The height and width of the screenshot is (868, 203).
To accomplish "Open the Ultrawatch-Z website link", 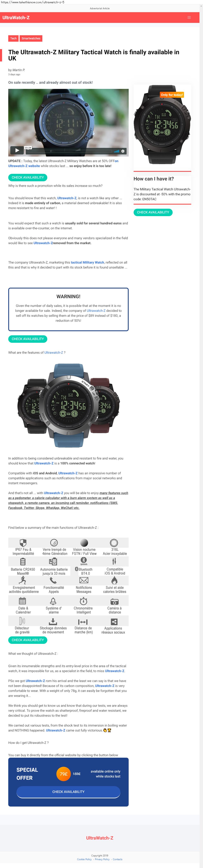I will (x=24, y=166).
